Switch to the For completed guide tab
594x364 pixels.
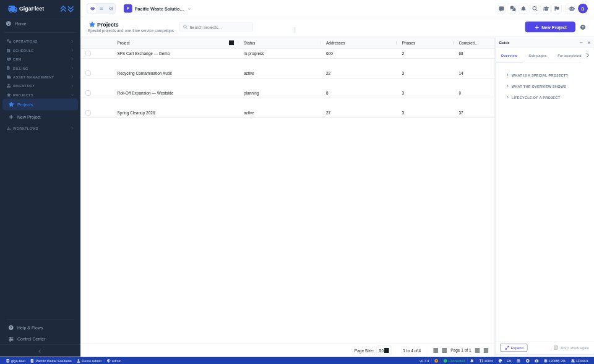[x=569, y=56]
